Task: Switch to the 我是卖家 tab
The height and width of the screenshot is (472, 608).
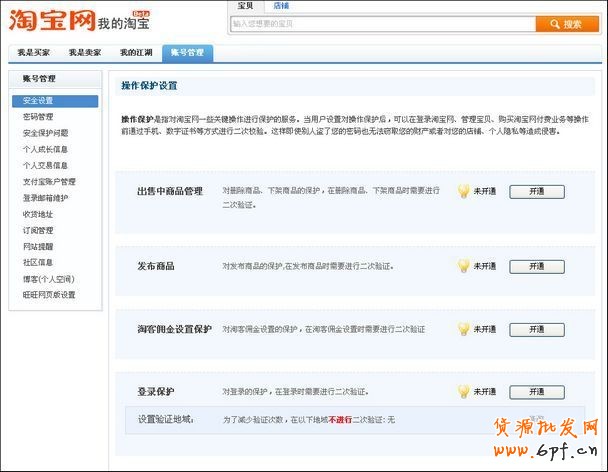Action: [x=84, y=53]
